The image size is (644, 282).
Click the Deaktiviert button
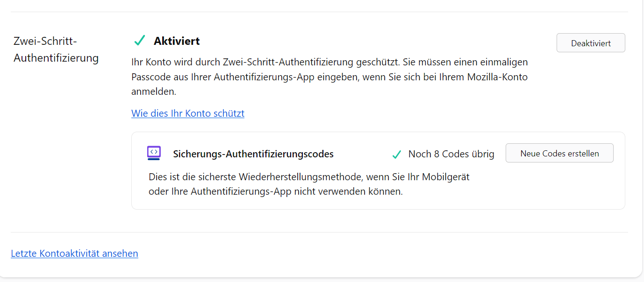[x=591, y=43]
